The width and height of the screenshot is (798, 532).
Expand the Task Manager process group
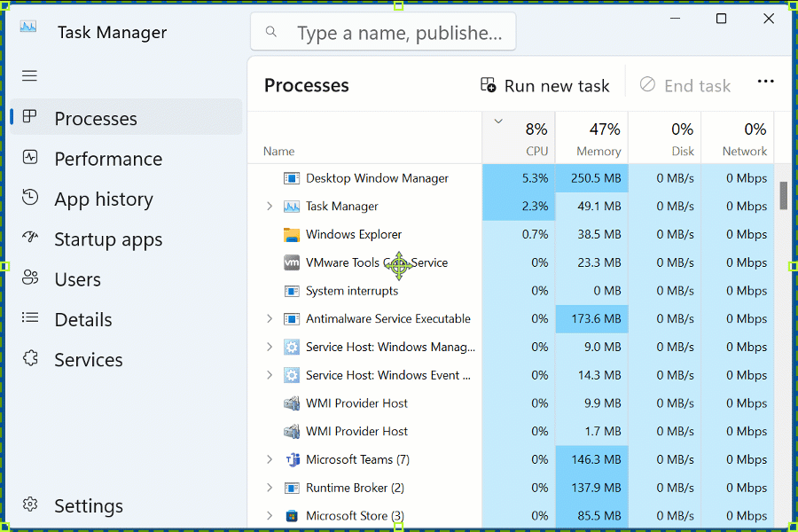tap(270, 207)
